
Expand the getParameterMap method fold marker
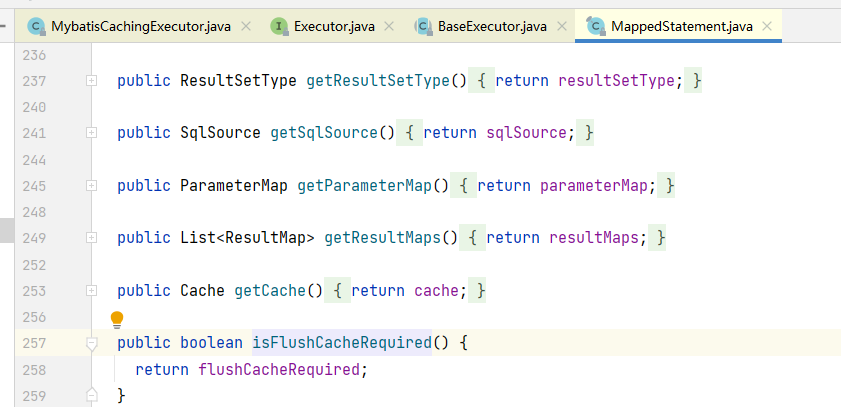point(92,186)
